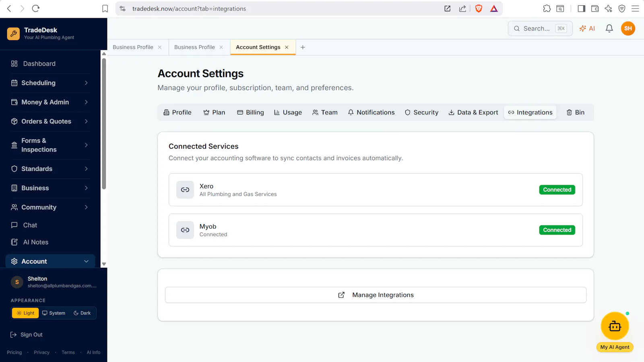Switch to the Data & Export tab
Image resolution: width=644 pixels, height=362 pixels.
473,112
